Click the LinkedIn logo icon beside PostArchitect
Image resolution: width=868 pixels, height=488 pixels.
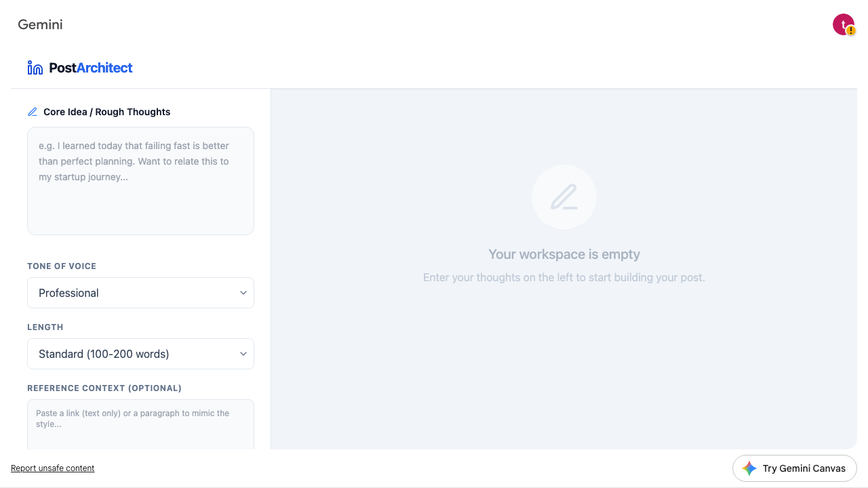(x=35, y=68)
